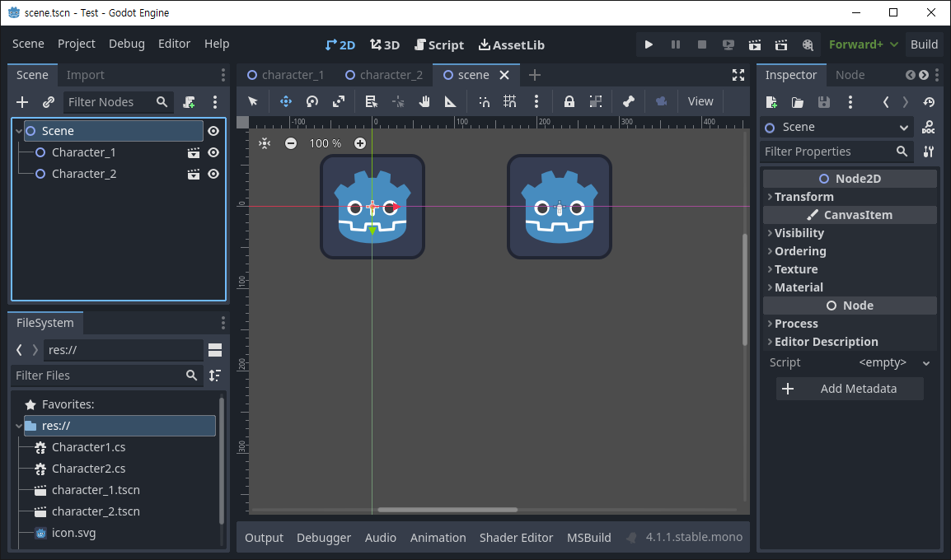Click the Pause running project button
This screenshot has height=560, width=951.
point(676,44)
